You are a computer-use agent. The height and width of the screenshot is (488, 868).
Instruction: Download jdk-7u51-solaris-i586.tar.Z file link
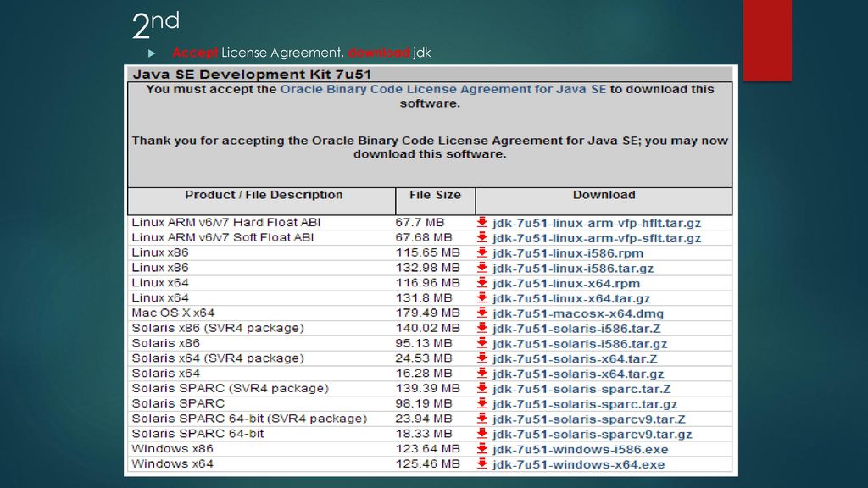[x=576, y=329]
